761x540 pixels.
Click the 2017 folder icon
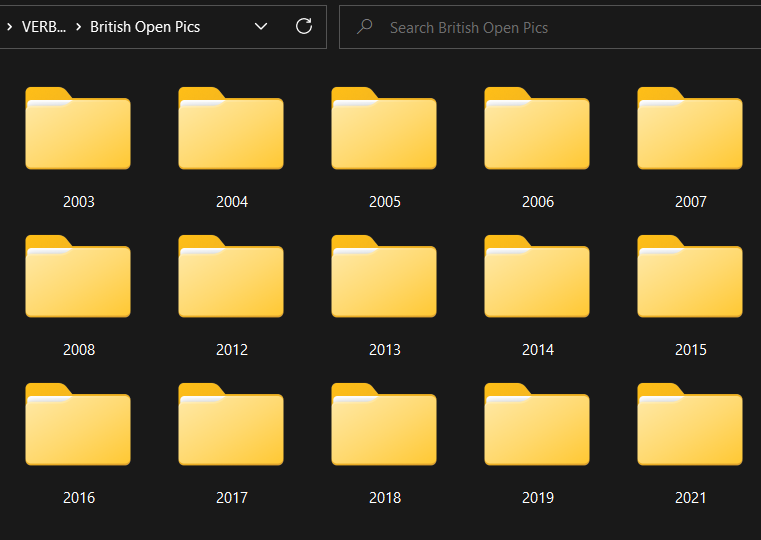(x=231, y=424)
